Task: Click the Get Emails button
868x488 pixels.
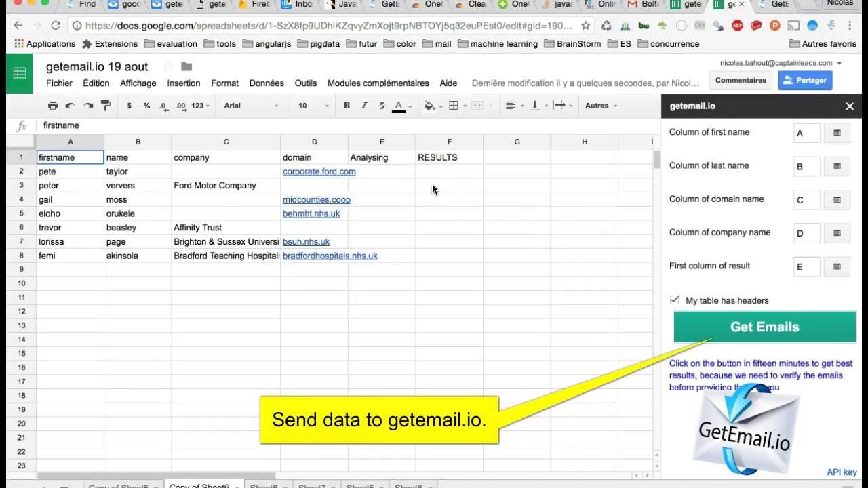Action: coord(764,327)
